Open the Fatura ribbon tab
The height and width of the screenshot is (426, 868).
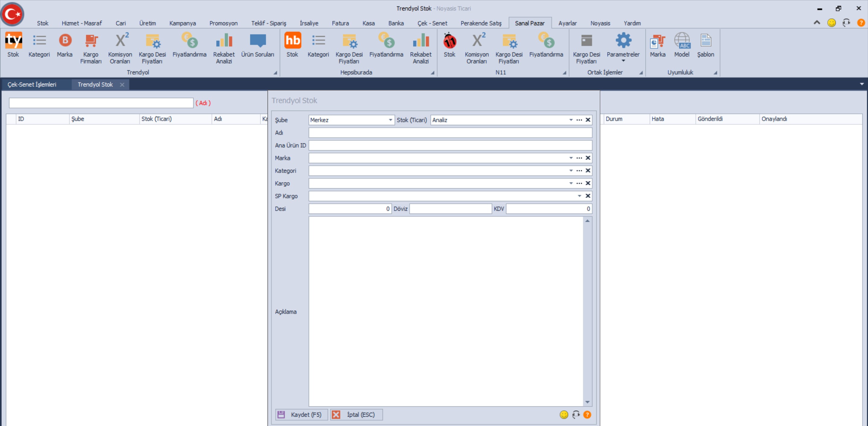pyautogui.click(x=340, y=23)
